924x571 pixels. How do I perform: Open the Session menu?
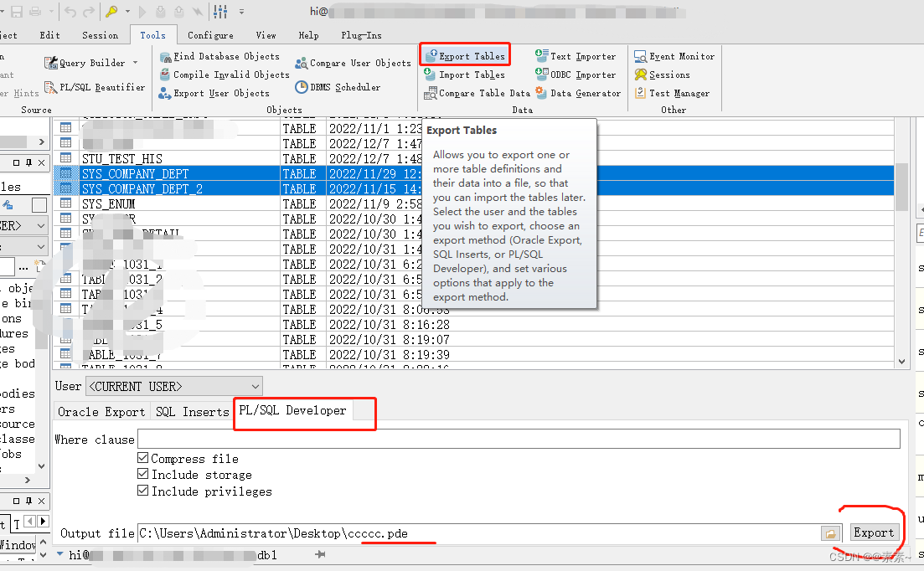(101, 35)
